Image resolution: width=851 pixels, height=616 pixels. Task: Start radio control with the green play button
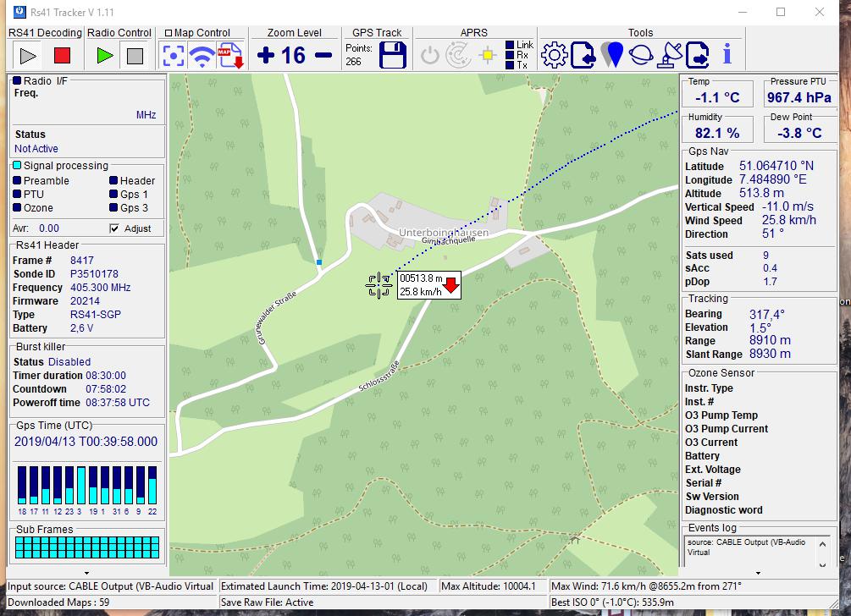point(105,56)
